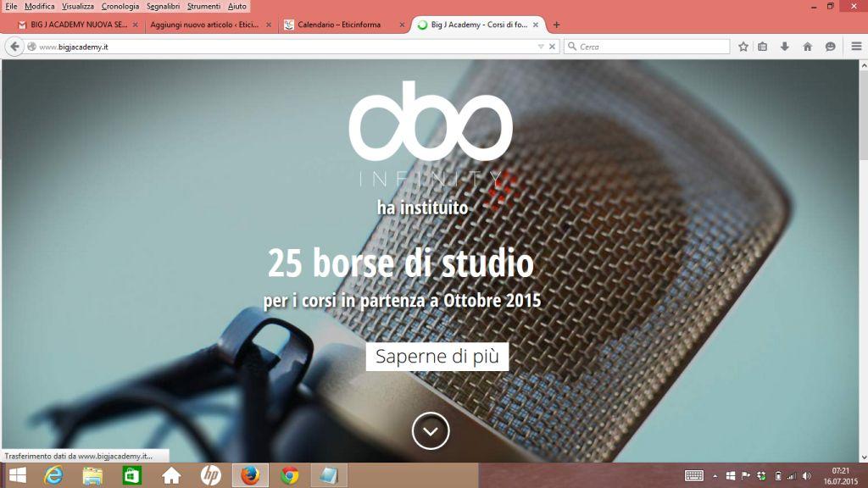Restore down the Firefox window
Screen dimensions: 868x488
coord(831,7)
